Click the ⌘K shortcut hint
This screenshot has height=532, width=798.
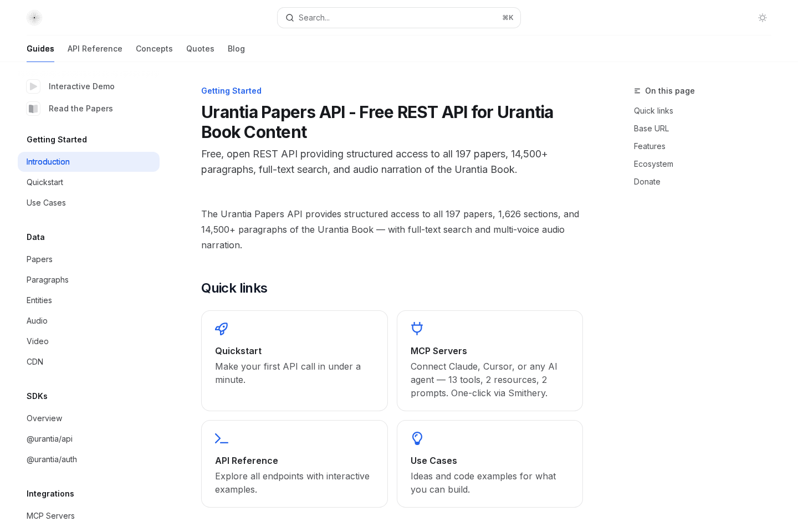508,18
